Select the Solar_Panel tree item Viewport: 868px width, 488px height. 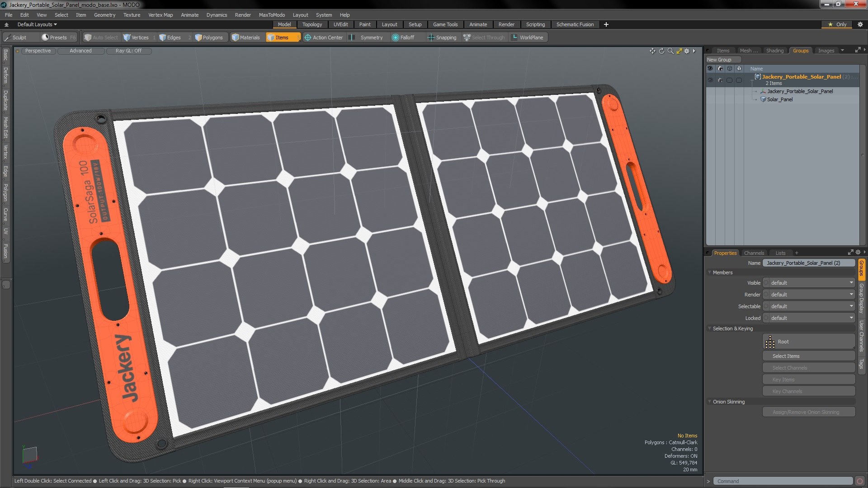(x=779, y=99)
